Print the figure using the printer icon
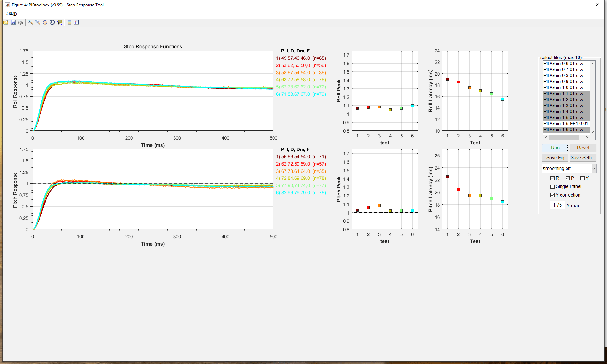This screenshot has width=607, height=364. click(21, 22)
